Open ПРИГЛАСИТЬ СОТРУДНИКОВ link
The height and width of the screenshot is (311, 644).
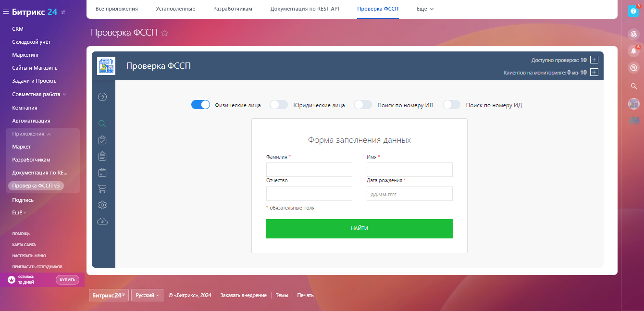(37, 267)
